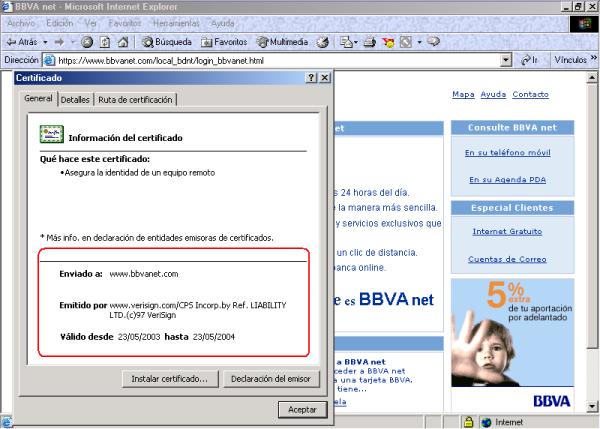Open the Búsqueda search panel
Image resolution: width=600 pixels, height=429 pixels.
click(166, 42)
